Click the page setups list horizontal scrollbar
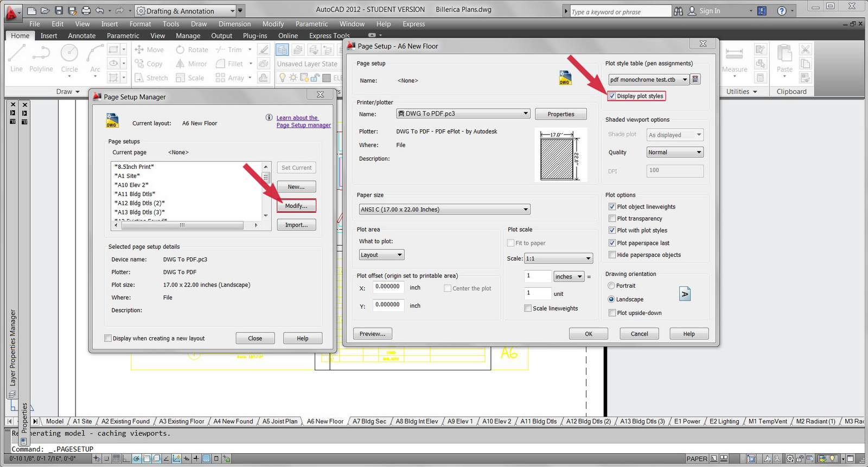This screenshot has height=467, width=868. click(x=186, y=225)
